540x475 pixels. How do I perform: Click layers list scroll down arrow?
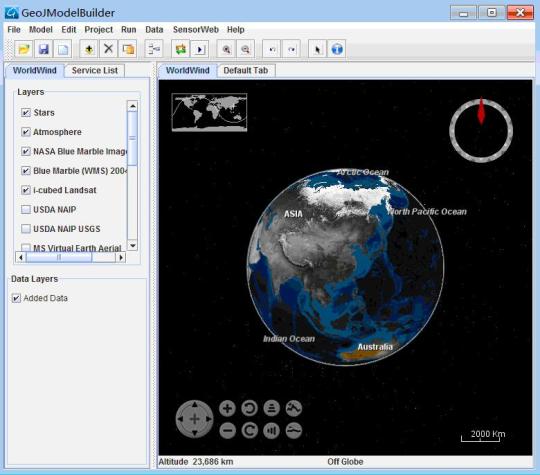coord(133,245)
